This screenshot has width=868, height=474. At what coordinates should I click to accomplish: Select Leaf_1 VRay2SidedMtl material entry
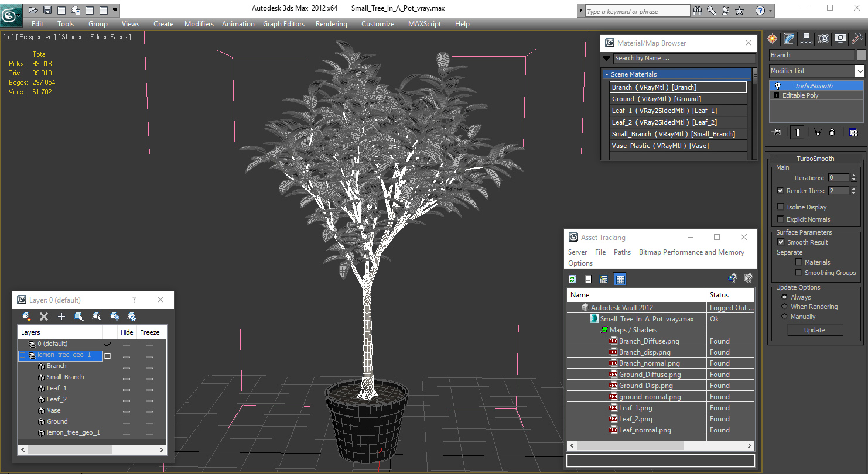pos(678,111)
